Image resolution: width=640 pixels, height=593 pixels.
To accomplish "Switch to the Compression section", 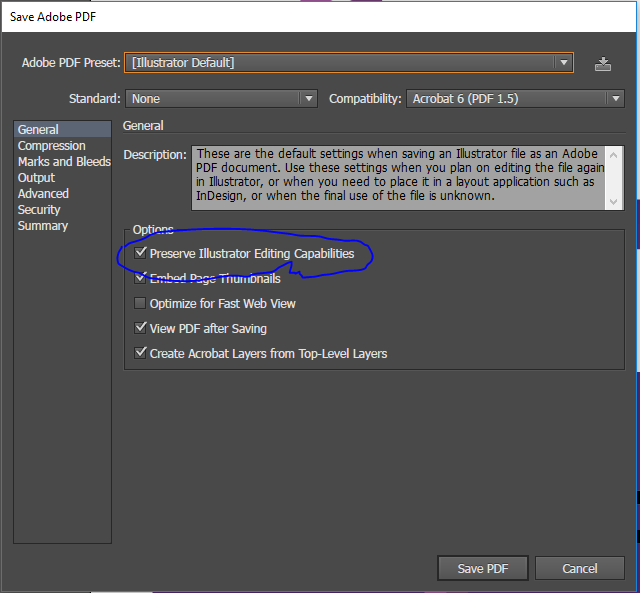I will (62, 146).
